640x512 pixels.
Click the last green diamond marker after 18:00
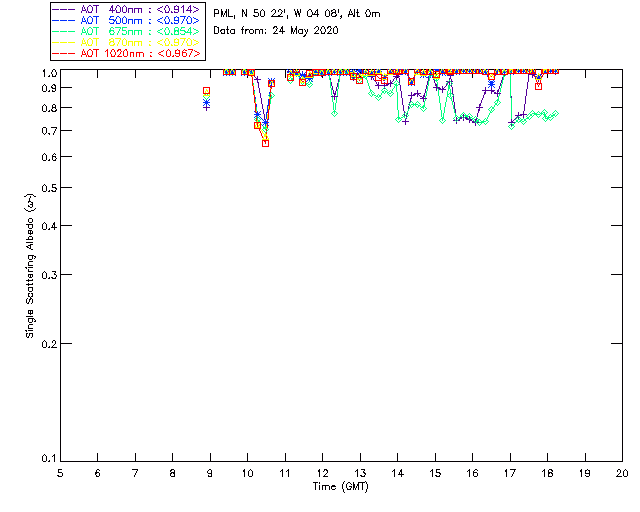pyautogui.click(x=555, y=114)
